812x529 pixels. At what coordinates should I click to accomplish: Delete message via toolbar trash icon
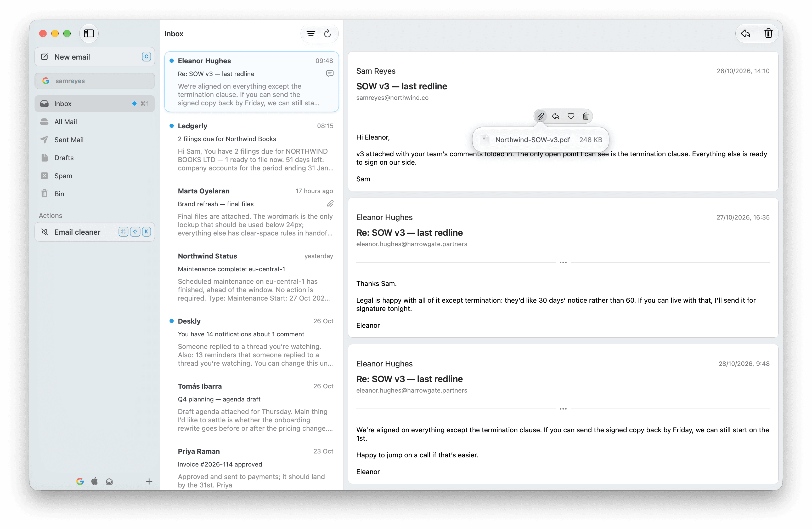click(x=586, y=116)
